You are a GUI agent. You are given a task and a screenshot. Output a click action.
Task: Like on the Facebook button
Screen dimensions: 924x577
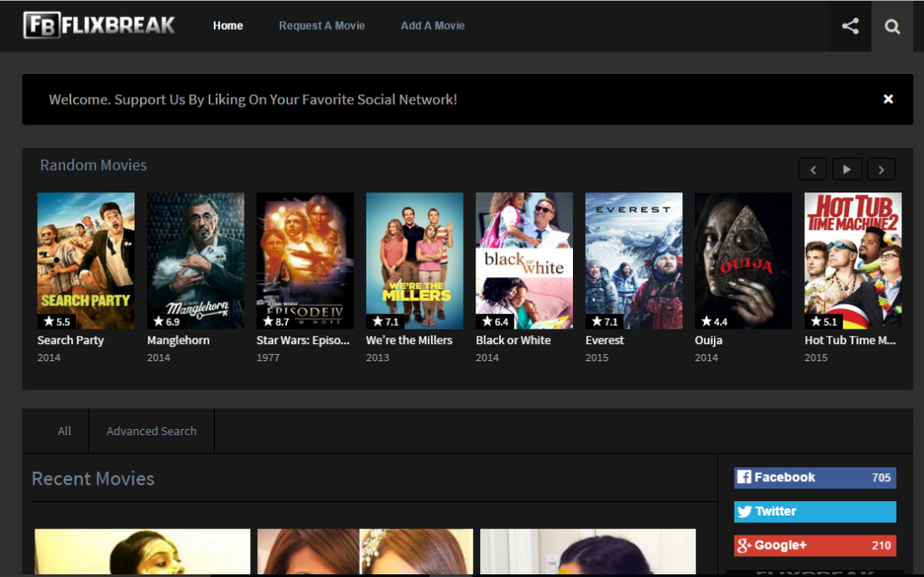[815, 478]
